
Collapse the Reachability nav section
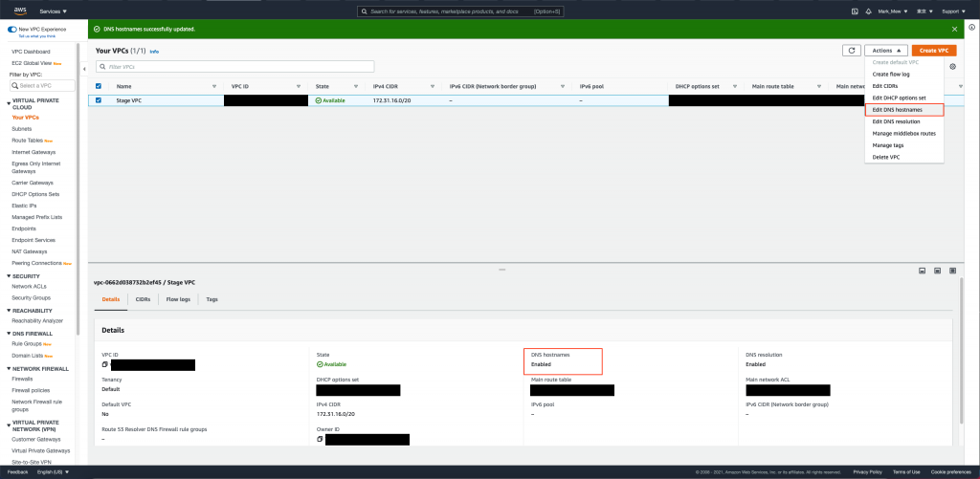point(9,311)
